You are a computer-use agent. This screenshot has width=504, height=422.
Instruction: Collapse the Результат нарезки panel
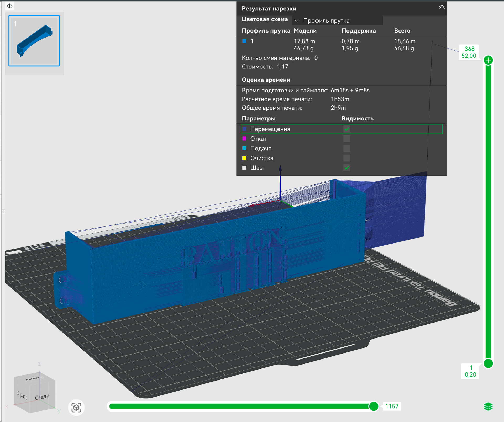[442, 7]
